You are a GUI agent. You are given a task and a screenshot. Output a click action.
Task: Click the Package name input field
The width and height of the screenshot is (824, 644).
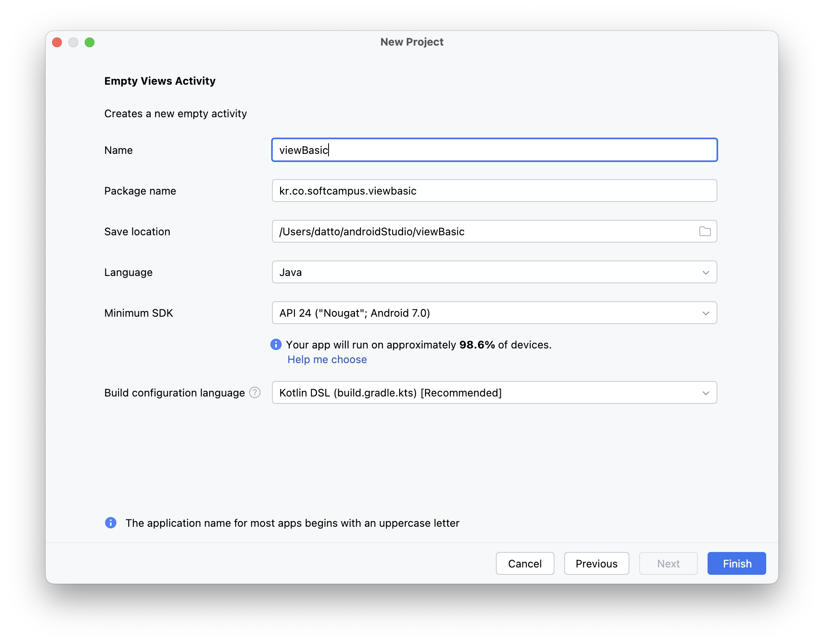(x=494, y=191)
